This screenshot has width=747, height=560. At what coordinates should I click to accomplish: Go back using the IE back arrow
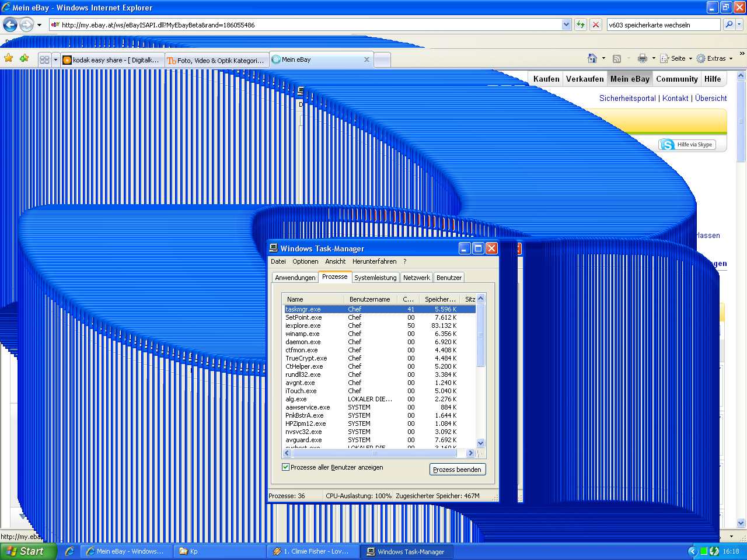click(10, 24)
